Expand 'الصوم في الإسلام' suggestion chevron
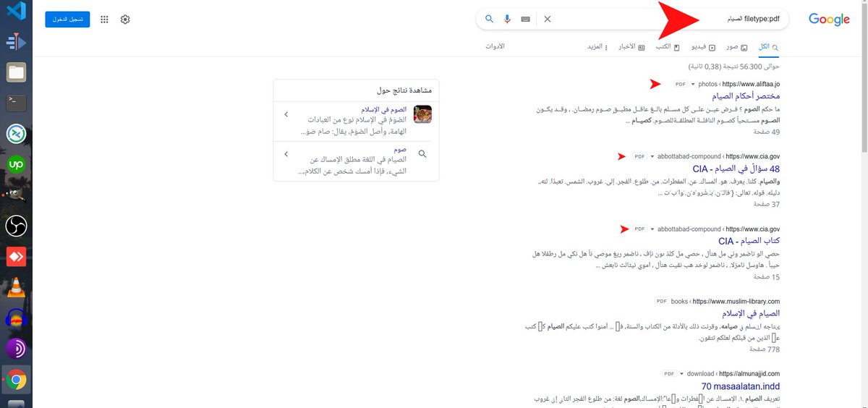This screenshot has height=408, width=868. [x=286, y=114]
